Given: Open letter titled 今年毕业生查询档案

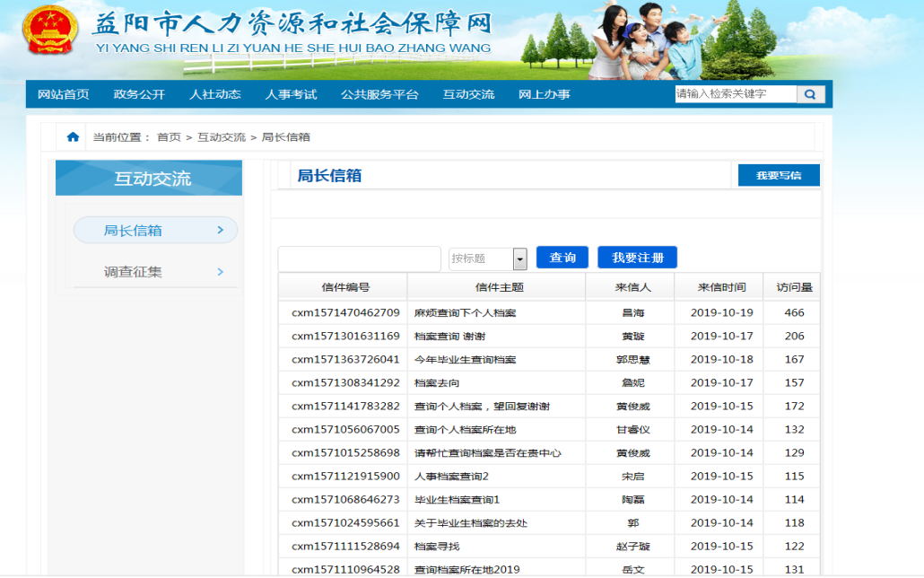Looking at the screenshot, I should 465,360.
